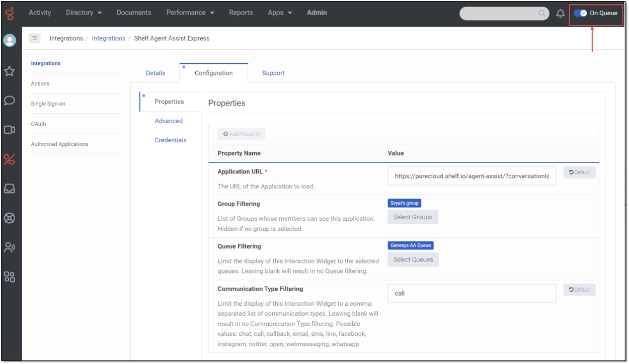Screen dimensions: 629x364
Task: Click the Svyat's group tag
Action: pyautogui.click(x=405, y=203)
